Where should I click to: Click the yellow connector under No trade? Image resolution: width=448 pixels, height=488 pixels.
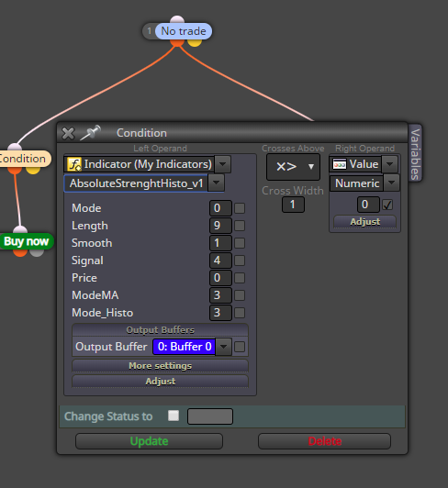click(x=195, y=42)
